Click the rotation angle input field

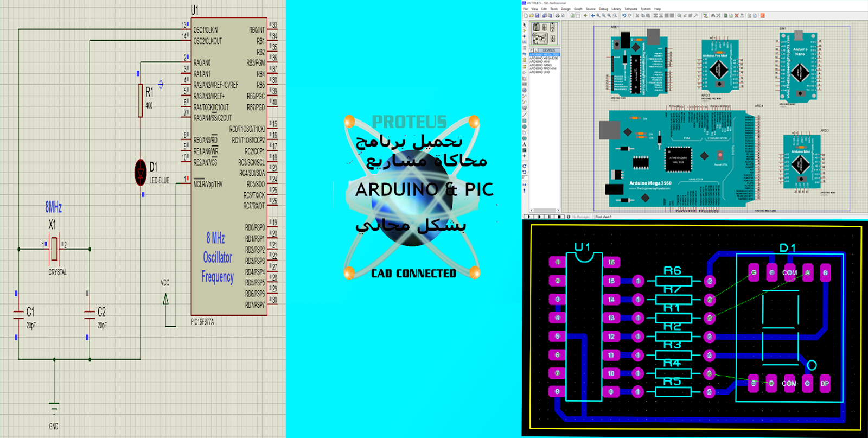(525, 177)
